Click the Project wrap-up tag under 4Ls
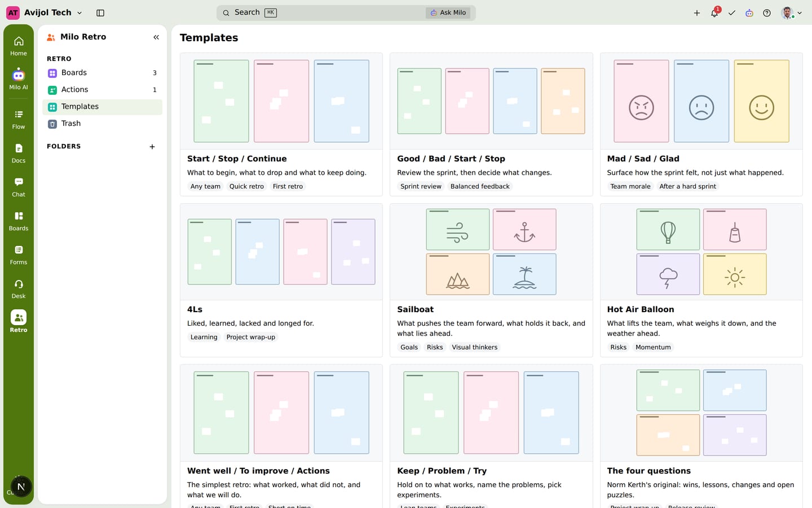Image resolution: width=812 pixels, height=508 pixels. click(x=251, y=337)
